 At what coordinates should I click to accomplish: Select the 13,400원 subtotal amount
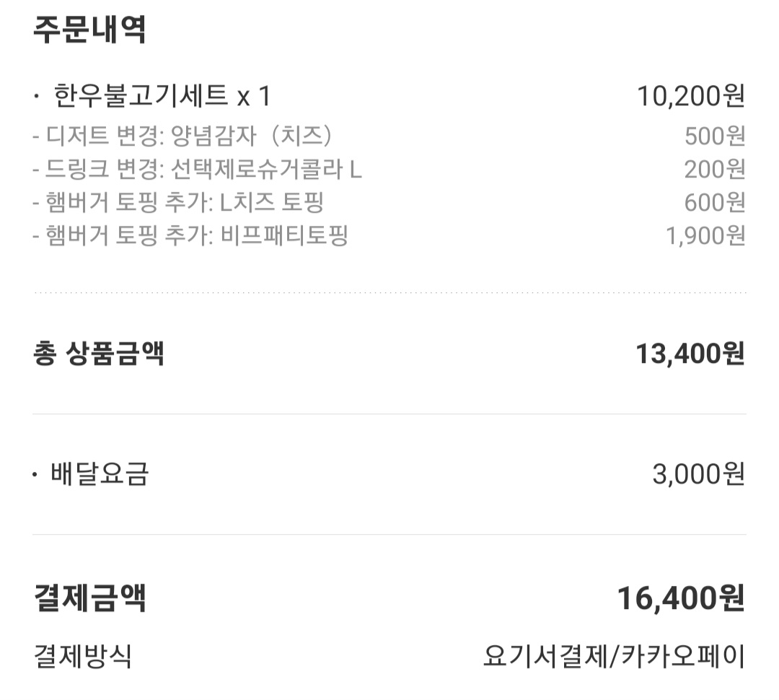point(690,354)
